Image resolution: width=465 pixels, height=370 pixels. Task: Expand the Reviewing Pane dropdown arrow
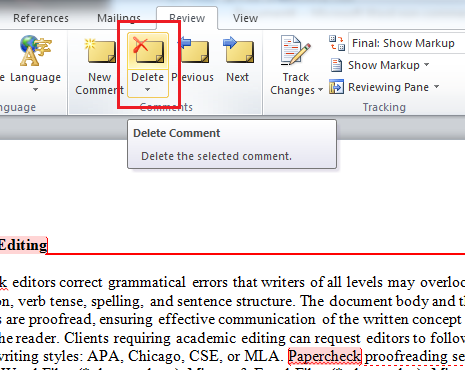(436, 87)
